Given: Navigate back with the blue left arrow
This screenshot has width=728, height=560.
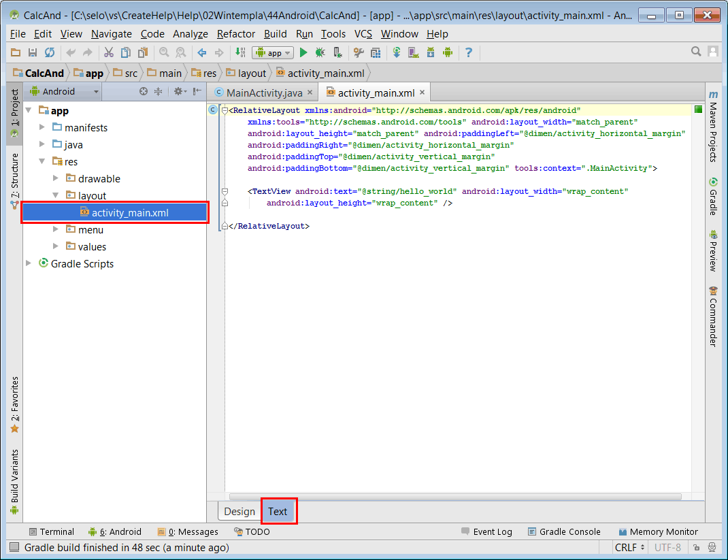Looking at the screenshot, I should 202,52.
